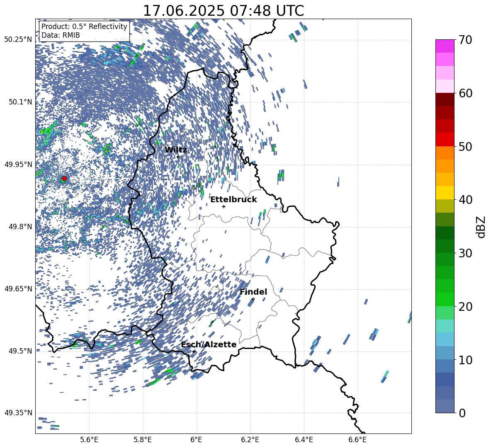The width and height of the screenshot is (491, 448).
Task: Click the dark maroon colorbar band below 60 dBZ
Action: [x=445, y=99]
